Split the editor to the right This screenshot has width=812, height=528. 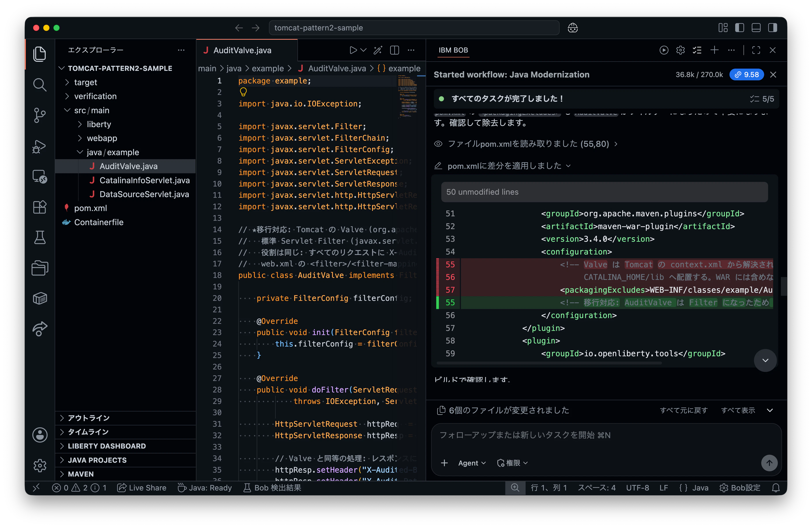pos(394,50)
